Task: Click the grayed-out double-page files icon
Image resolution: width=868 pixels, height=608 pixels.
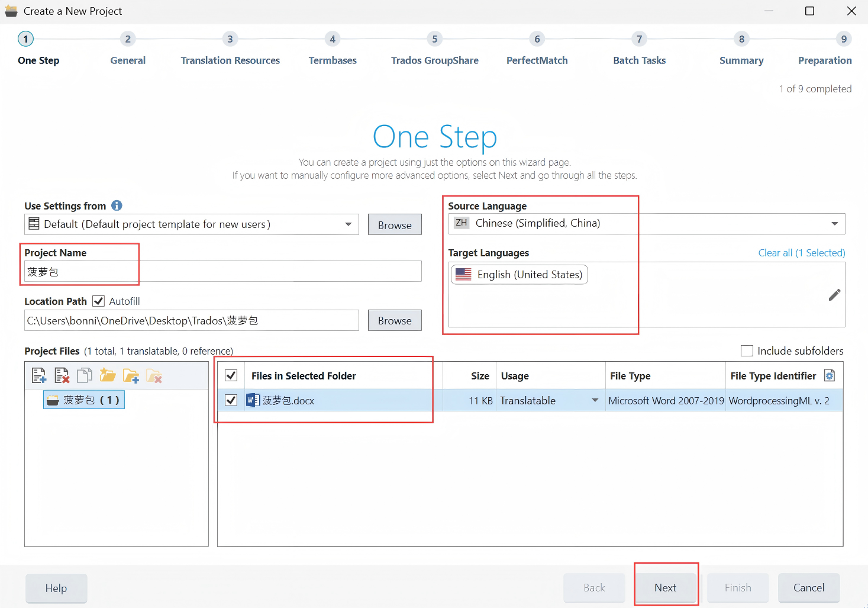Action: 85,375
